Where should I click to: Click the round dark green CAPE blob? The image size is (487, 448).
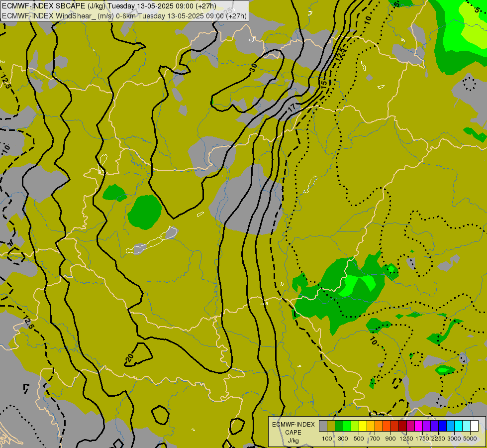(144, 213)
